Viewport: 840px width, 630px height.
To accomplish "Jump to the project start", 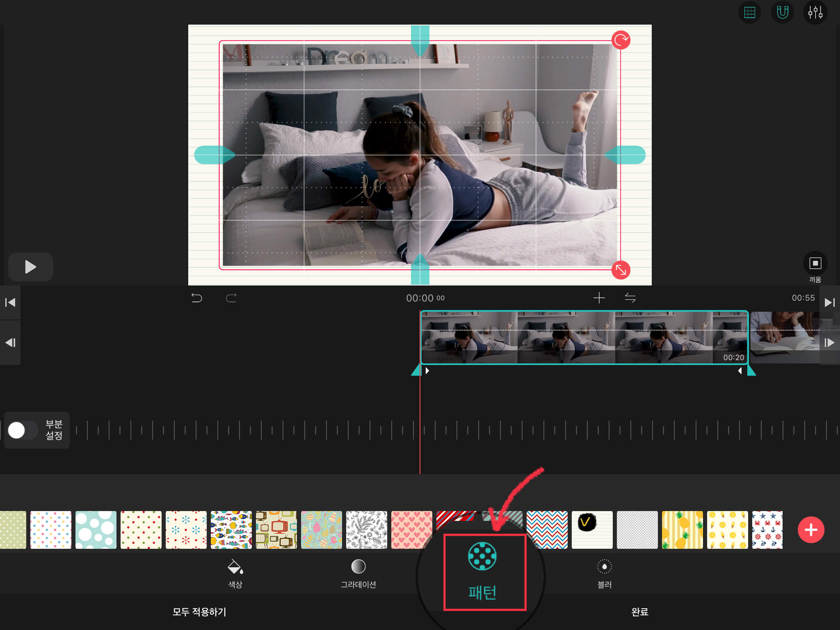I will coord(10,303).
